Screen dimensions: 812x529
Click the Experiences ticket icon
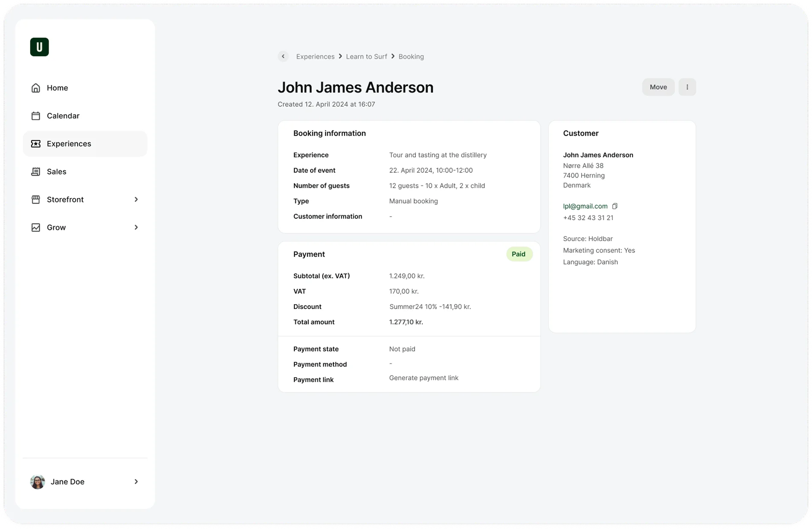tap(36, 144)
